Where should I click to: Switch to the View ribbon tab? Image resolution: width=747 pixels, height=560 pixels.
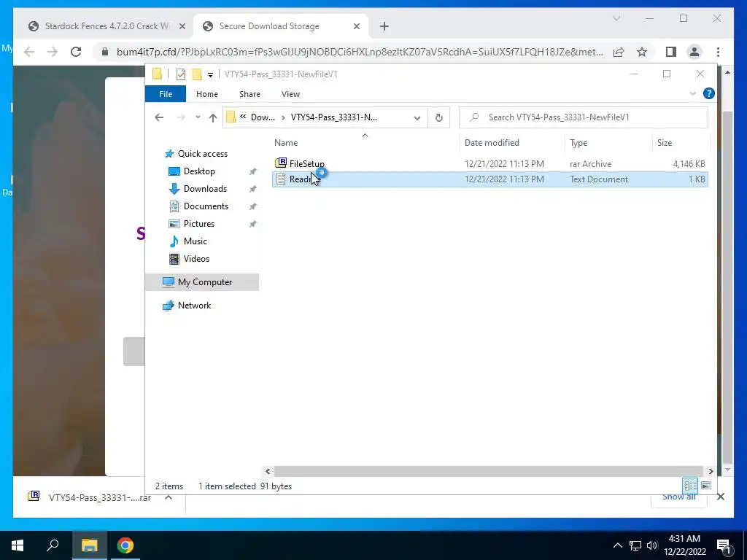[x=290, y=94]
